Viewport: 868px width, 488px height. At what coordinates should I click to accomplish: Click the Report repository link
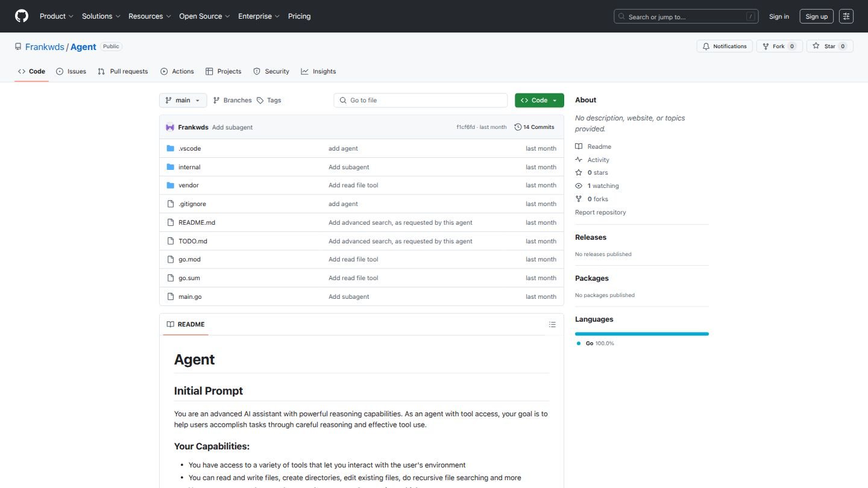(600, 212)
